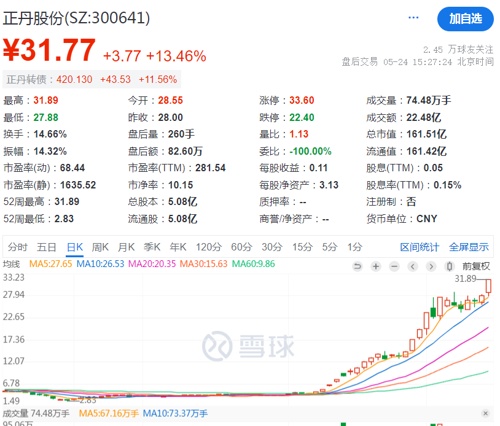The image size is (500, 426).
Task: Reset chart view with undo icon
Action: click(x=357, y=266)
